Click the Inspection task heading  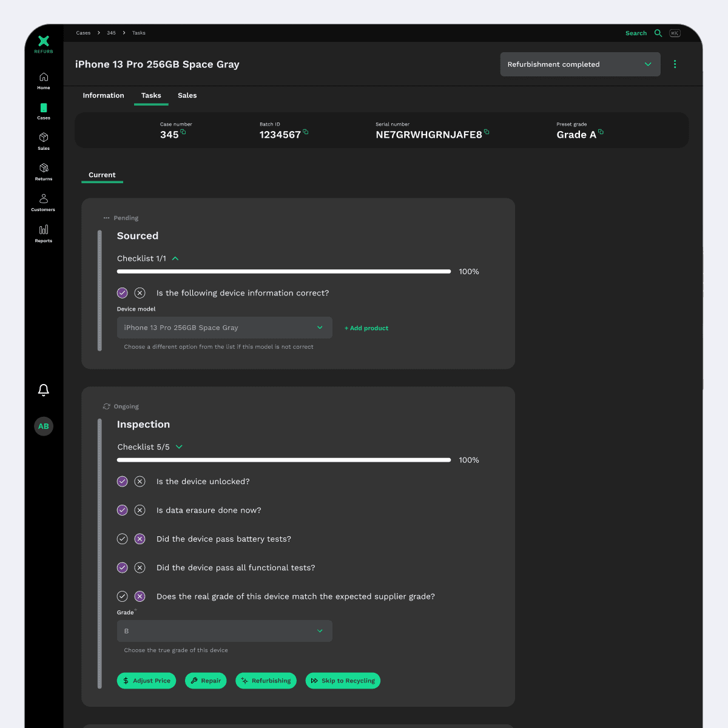143,425
